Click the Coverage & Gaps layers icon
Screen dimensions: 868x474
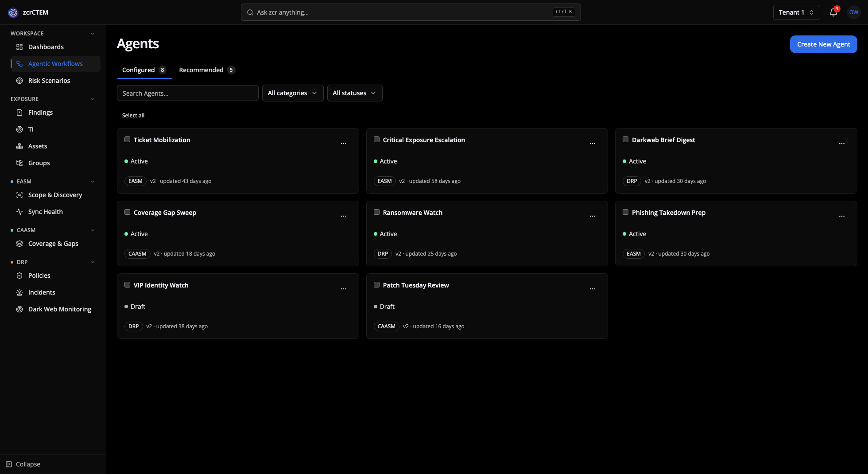(x=19, y=244)
